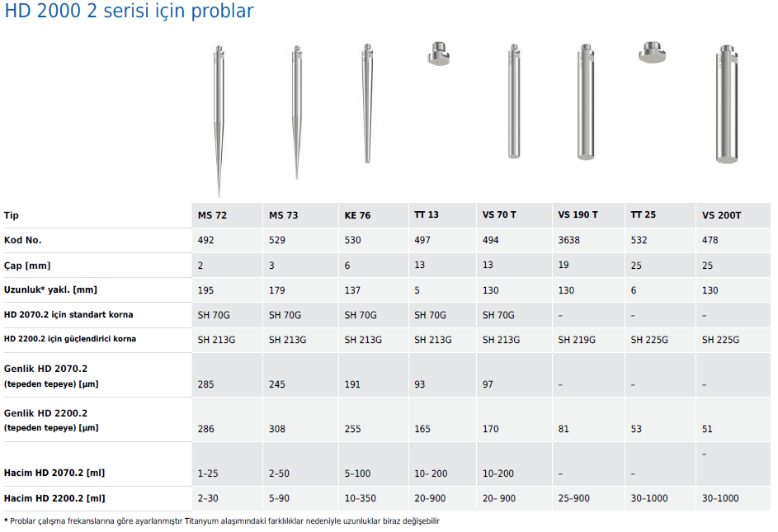
Task: Click the TT 13 flat tip image
Action: 439,54
